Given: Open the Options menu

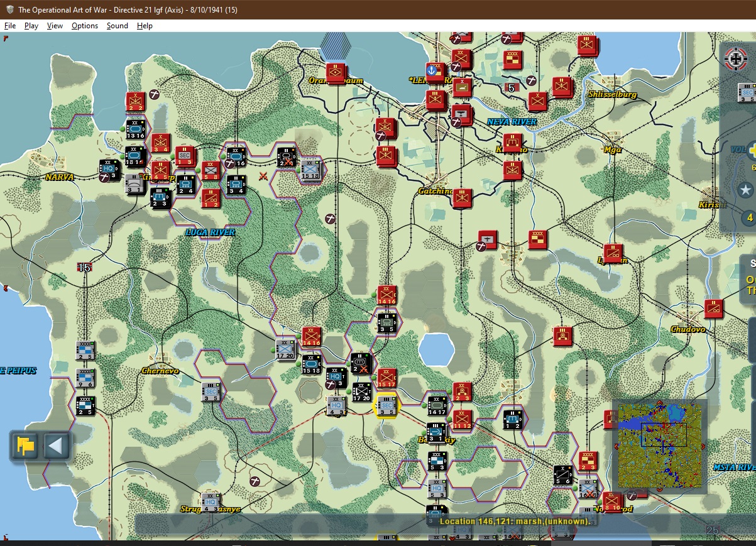Looking at the screenshot, I should click(85, 26).
